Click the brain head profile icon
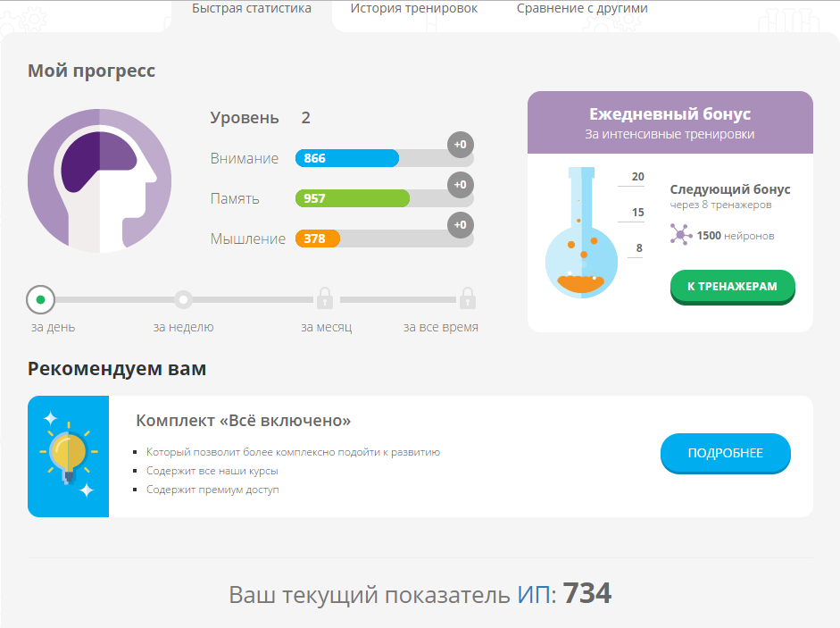840x628 pixels. [x=99, y=180]
